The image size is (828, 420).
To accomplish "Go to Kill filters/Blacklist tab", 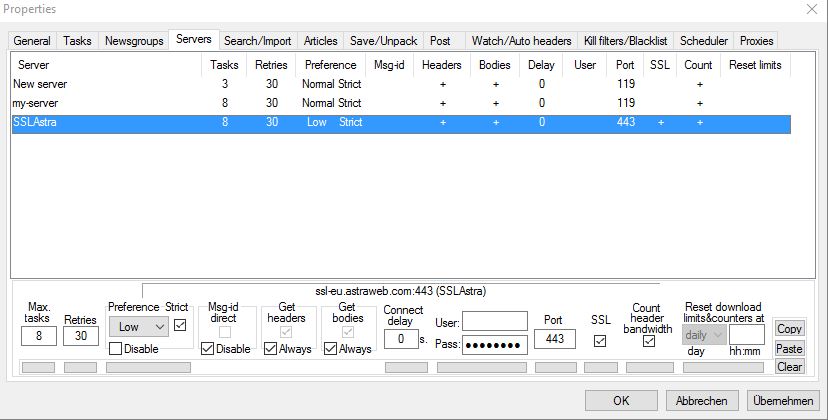I will (x=626, y=41).
